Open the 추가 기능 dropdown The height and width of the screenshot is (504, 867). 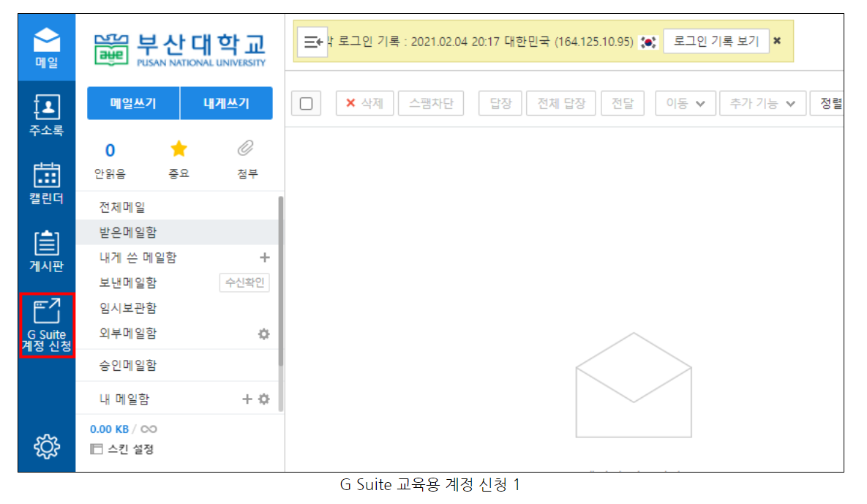pyautogui.click(x=762, y=102)
